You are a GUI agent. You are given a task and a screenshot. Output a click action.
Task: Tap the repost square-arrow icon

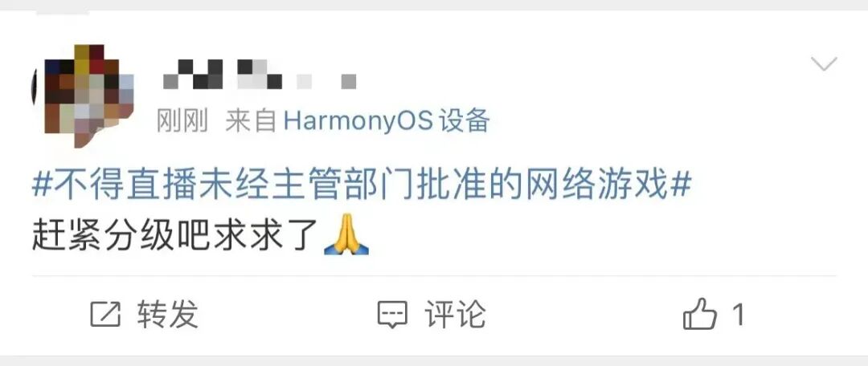pos(105,315)
